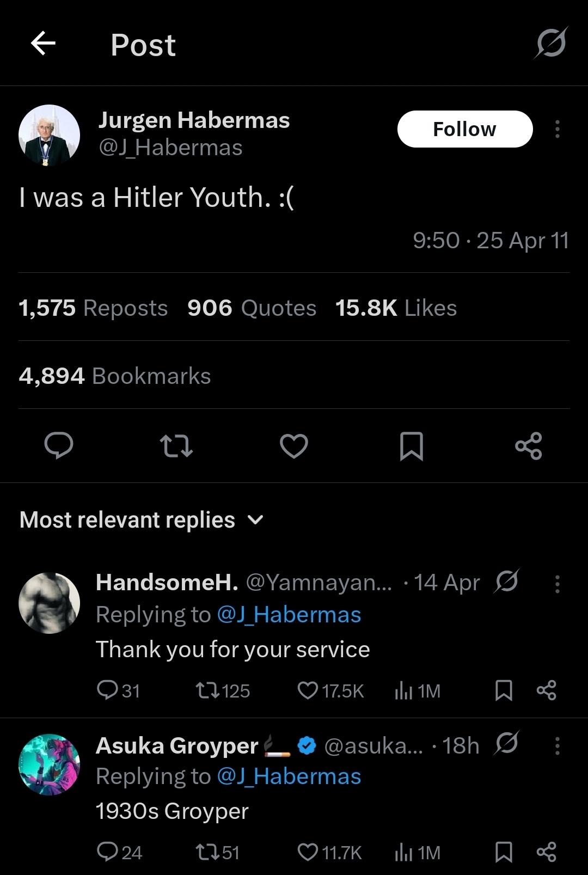Viewport: 588px width, 875px height.
Task: Repost the HandsomeH. reply
Action: pyautogui.click(x=207, y=690)
